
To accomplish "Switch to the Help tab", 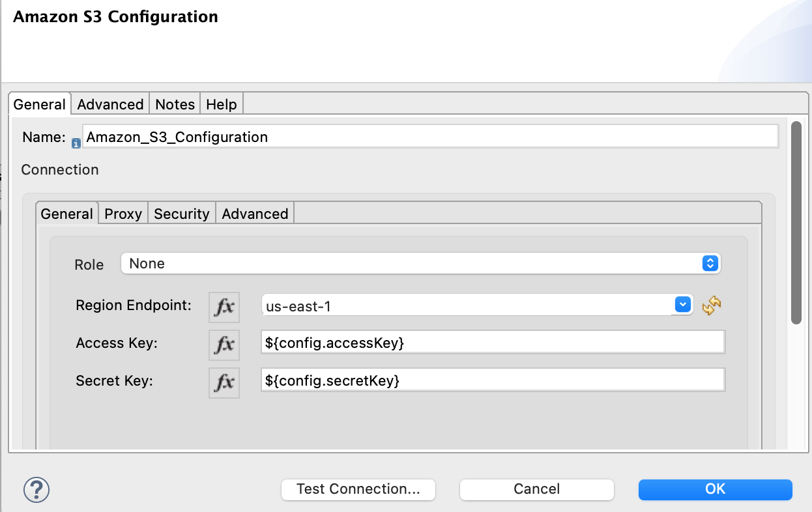I will pos(221,104).
